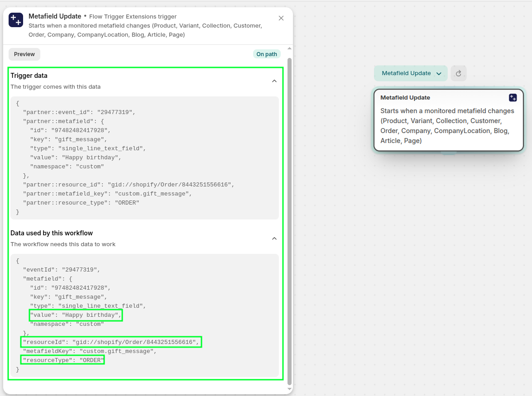Screen dimensions: 532x396
Task: Click the output connector below the trigger node
Action: [x=448, y=153]
